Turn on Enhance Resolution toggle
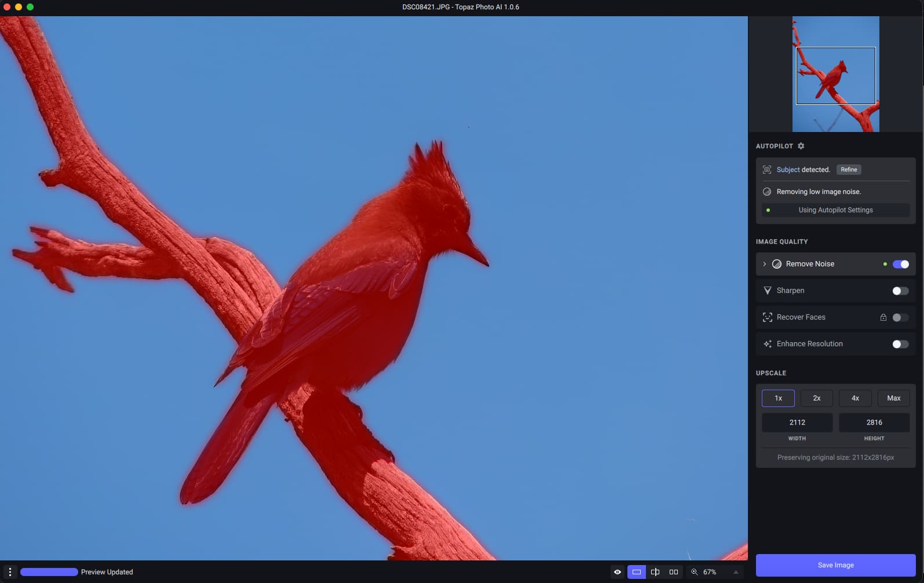The height and width of the screenshot is (583, 924). pyautogui.click(x=900, y=344)
